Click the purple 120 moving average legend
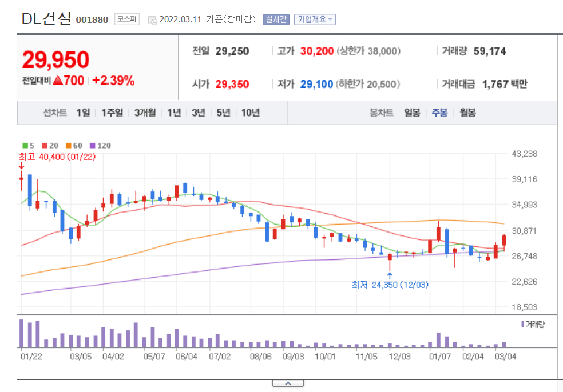This screenshot has height=392, width=563. (x=100, y=146)
